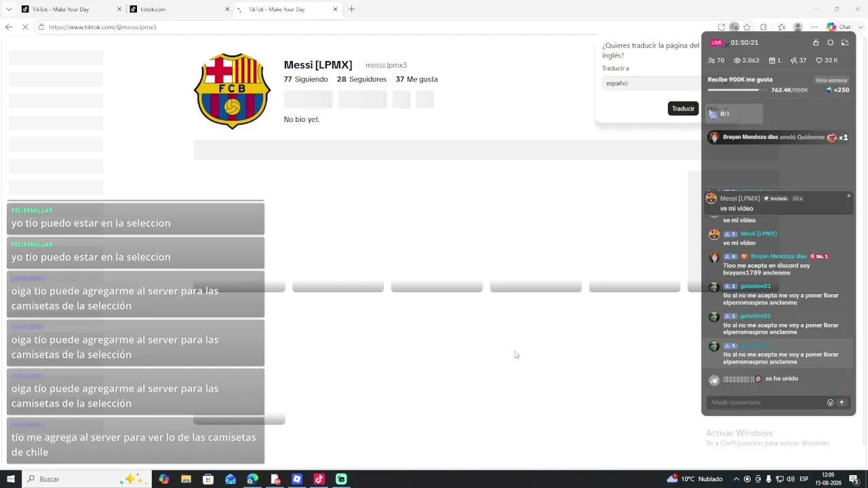Open the weather widget '10°C Nublado'

[x=694, y=479]
